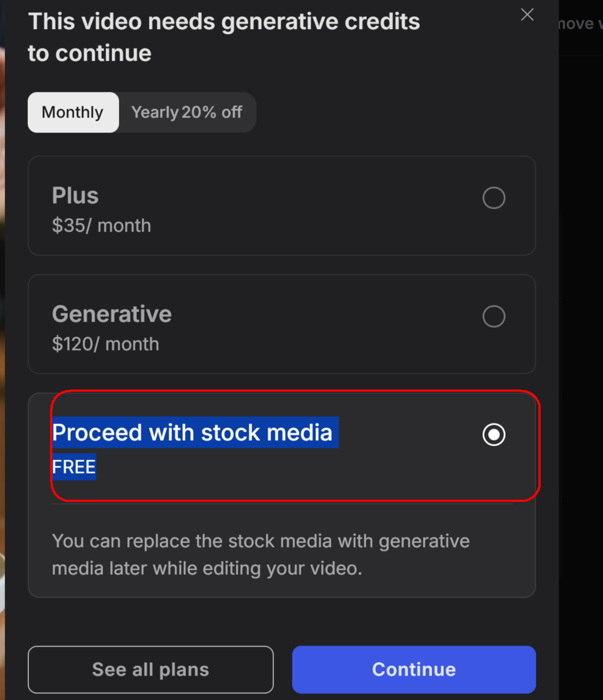This screenshot has height=700, width=603.
Task: Click the 20% off discount label
Action: tap(212, 112)
